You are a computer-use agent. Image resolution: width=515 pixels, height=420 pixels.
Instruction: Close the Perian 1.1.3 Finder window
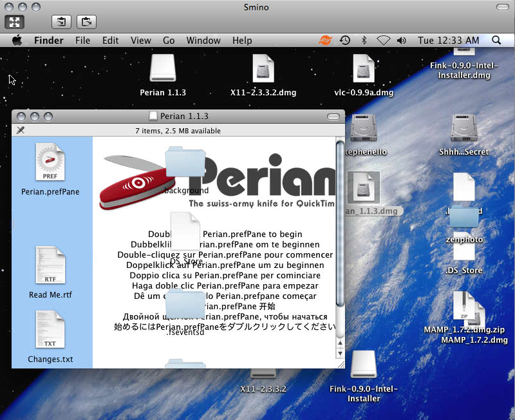pos(21,117)
